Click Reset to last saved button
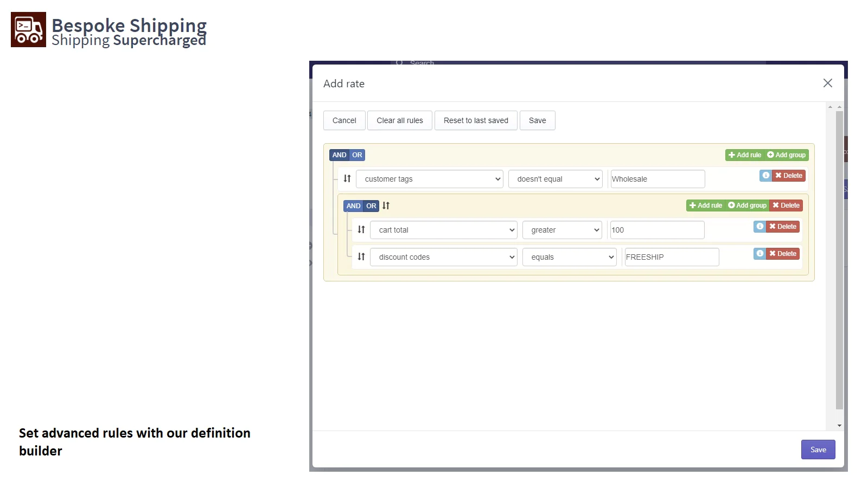This screenshot has height=488, width=868. (x=476, y=120)
